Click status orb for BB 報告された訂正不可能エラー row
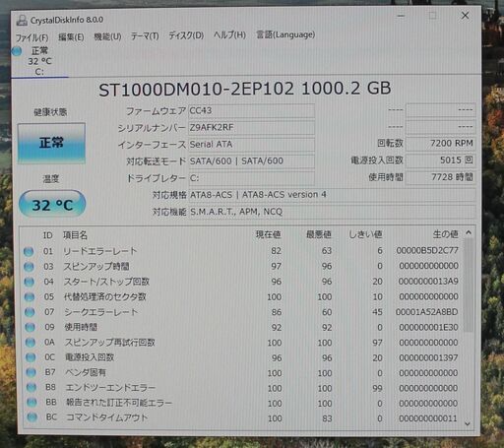This screenshot has width=504, height=448. tap(31, 403)
